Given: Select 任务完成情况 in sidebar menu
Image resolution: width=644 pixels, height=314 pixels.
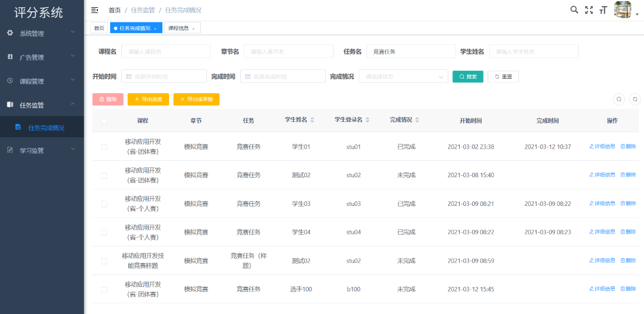Looking at the screenshot, I should click(x=46, y=128).
